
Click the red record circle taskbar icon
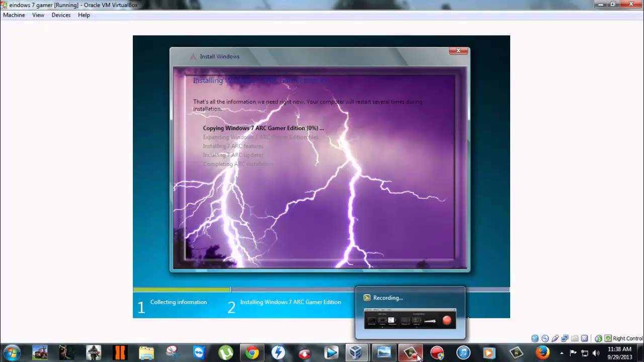pos(437,353)
